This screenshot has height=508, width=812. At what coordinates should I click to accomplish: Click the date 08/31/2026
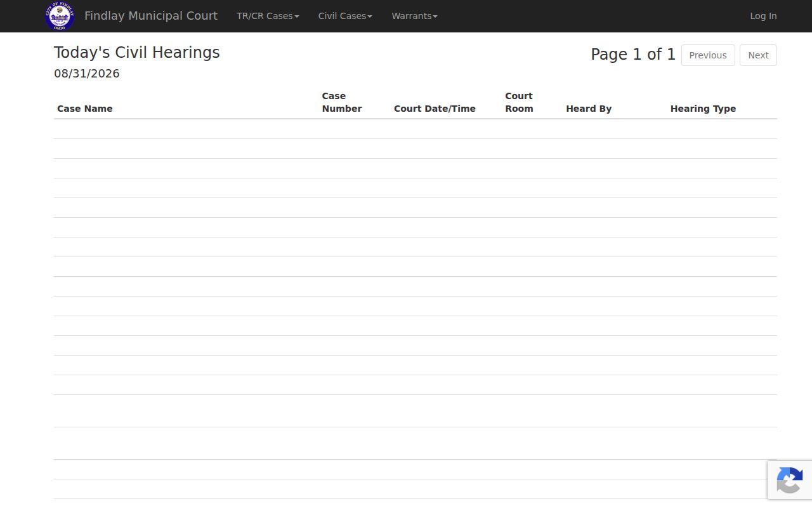(x=87, y=74)
